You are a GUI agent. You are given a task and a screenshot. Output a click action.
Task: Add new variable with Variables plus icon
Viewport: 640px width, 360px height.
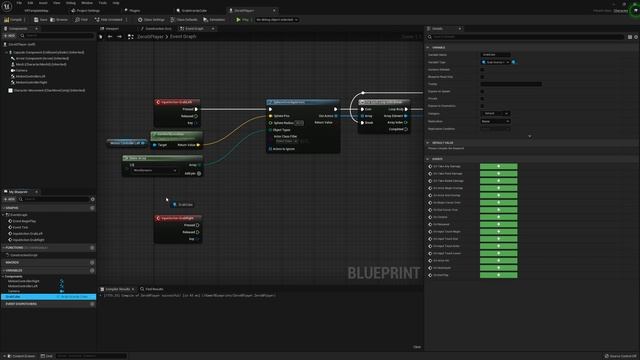pyautogui.click(x=92, y=270)
